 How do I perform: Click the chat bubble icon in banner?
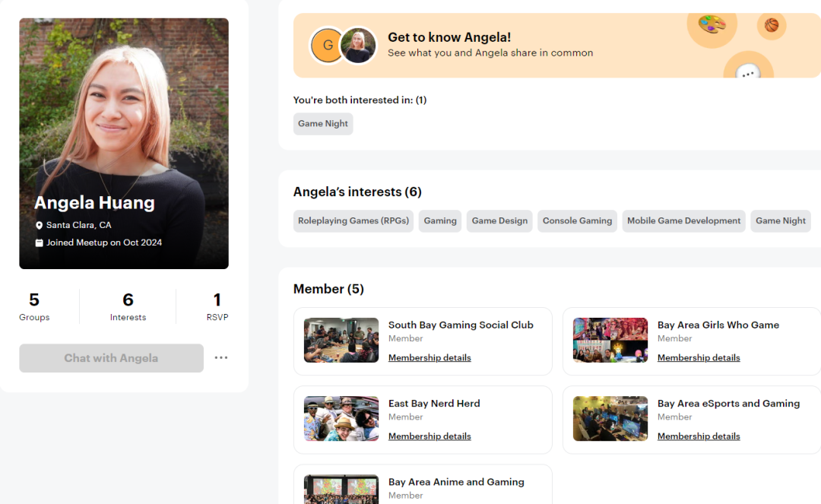click(748, 72)
